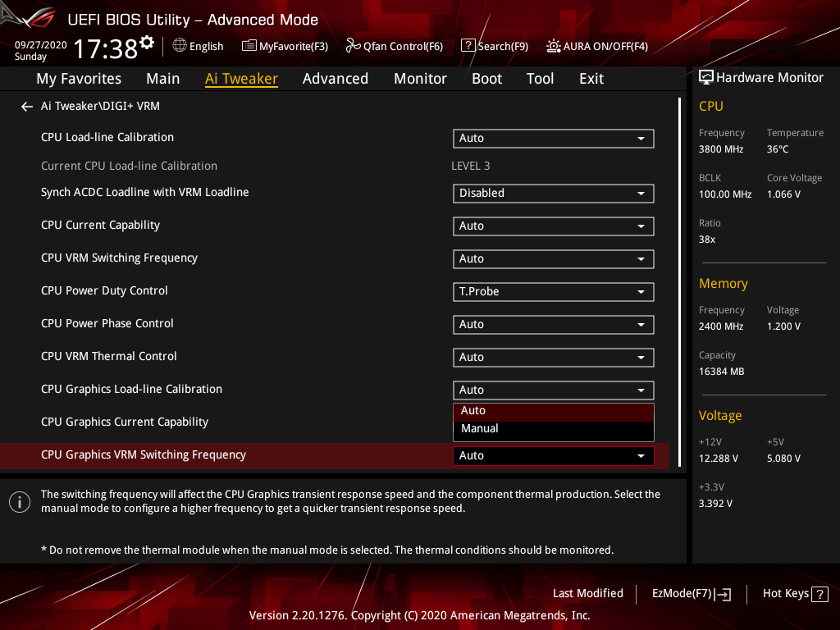Viewport: 840px width, 630px height.
Task: Click BCLK value 100.00 MHz
Action: [725, 194]
